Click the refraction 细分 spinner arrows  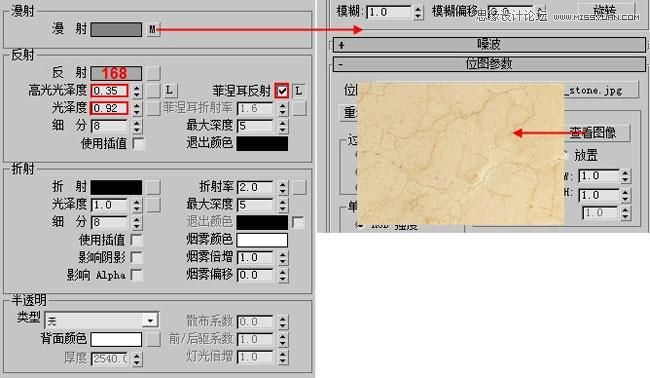(x=136, y=222)
